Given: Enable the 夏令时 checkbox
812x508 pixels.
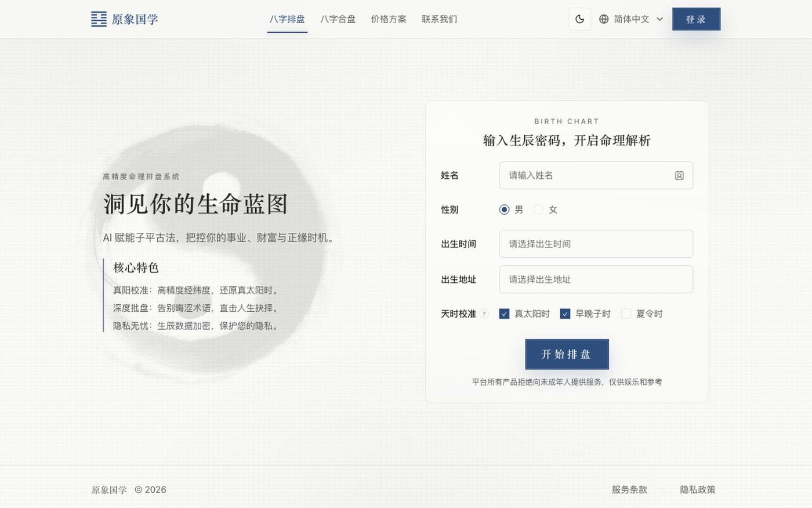Looking at the screenshot, I should 626,314.
